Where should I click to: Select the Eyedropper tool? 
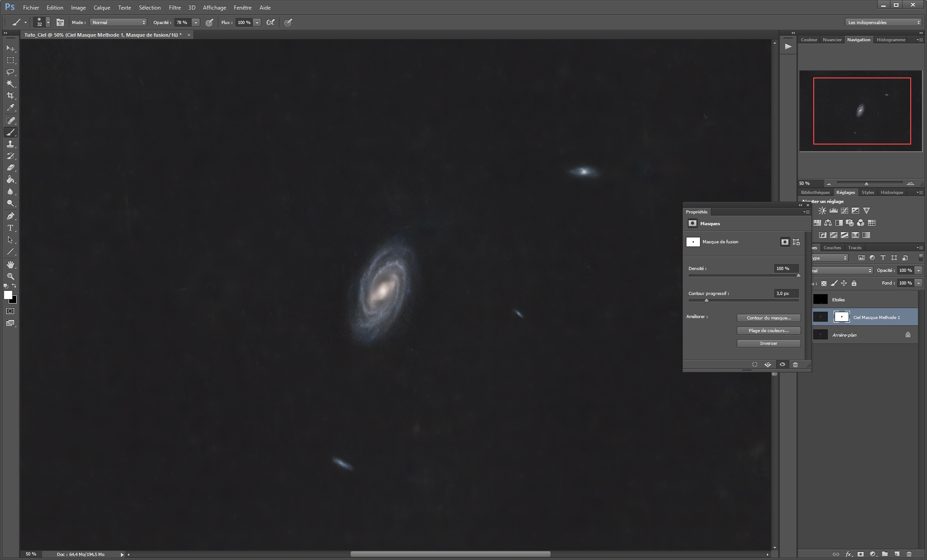coord(10,107)
